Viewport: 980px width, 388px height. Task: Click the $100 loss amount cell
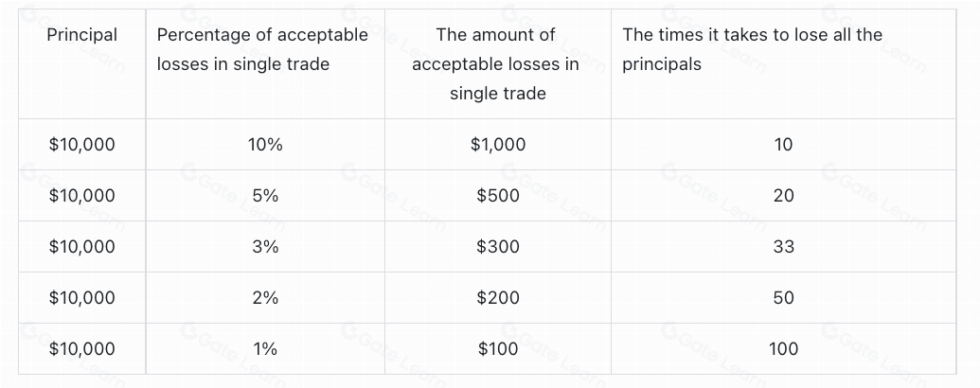click(x=497, y=349)
